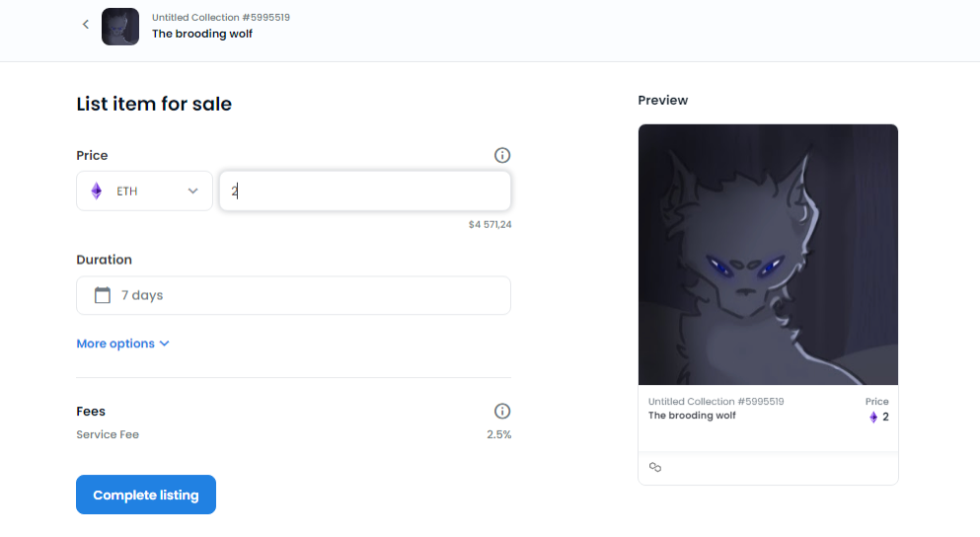Image resolution: width=980 pixels, height=537 pixels.
Task: Click the large wolf preview image
Action: 768,255
